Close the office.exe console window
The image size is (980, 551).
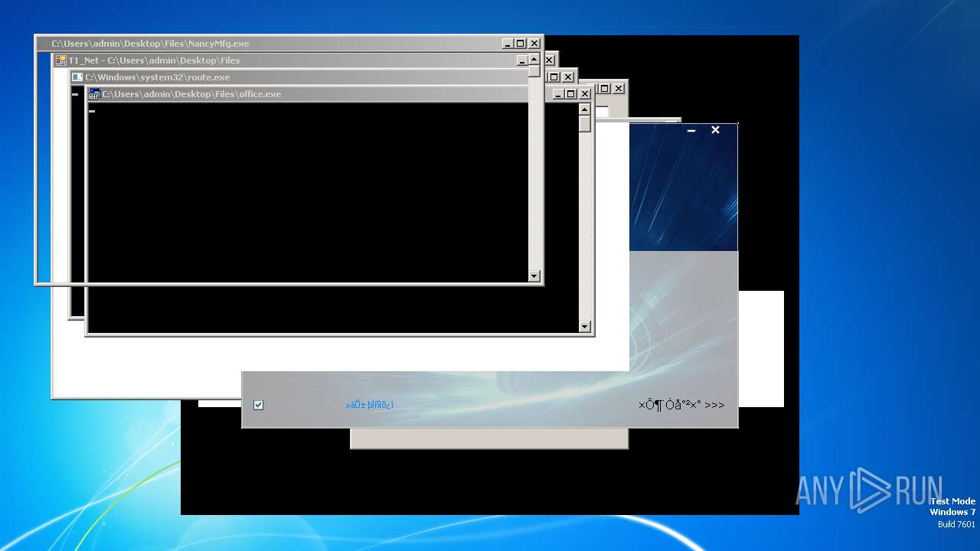(x=585, y=94)
